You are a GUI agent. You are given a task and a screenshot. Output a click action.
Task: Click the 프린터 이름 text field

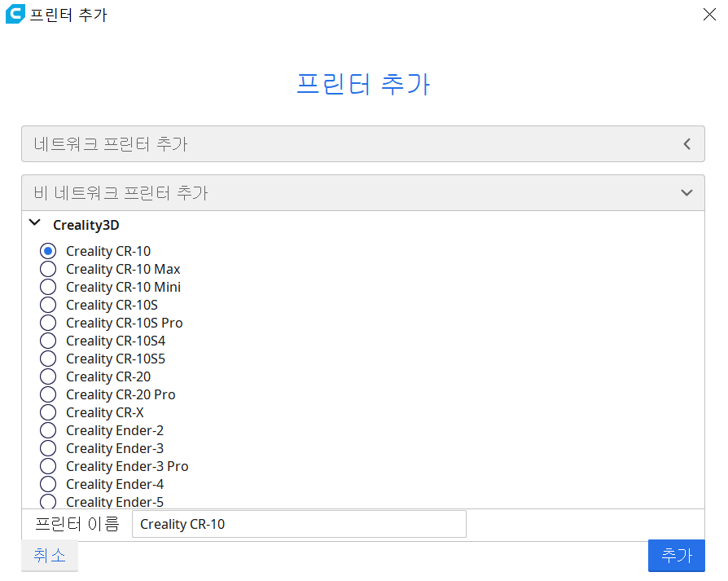point(299,524)
